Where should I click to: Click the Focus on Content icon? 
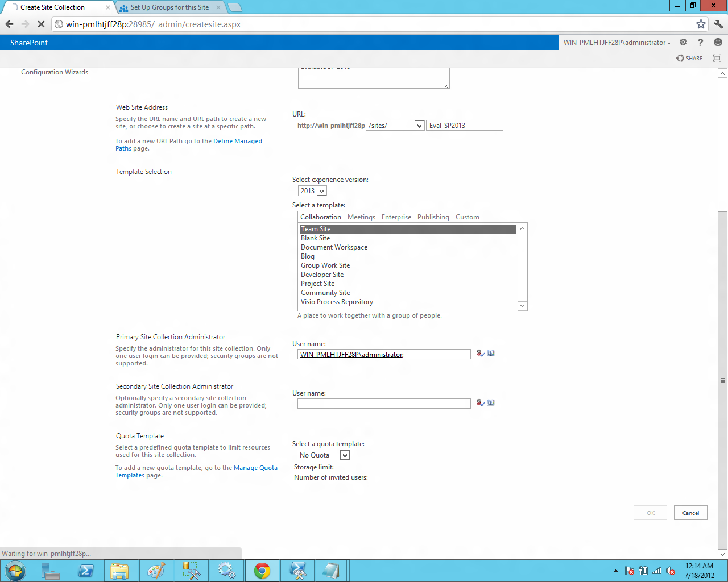pyautogui.click(x=717, y=58)
